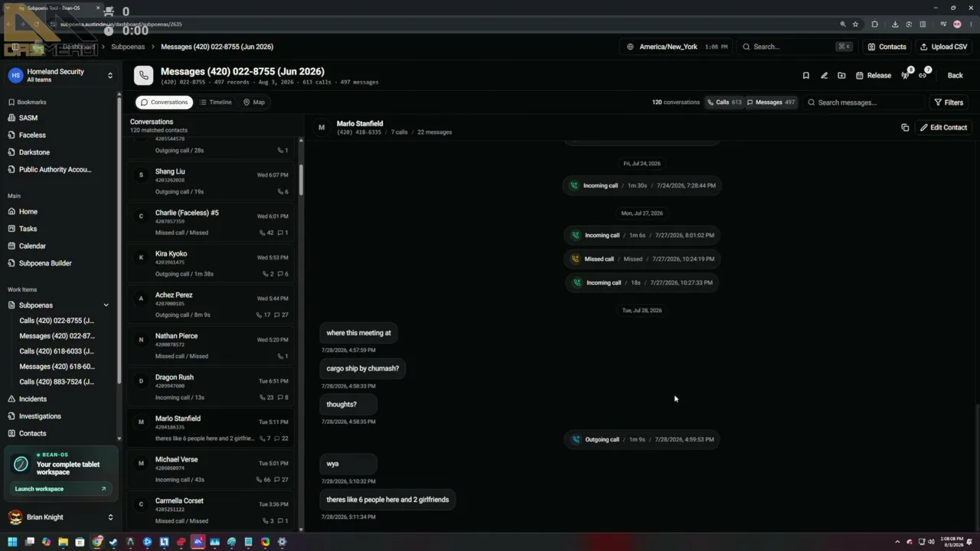Image resolution: width=980 pixels, height=551 pixels.
Task: Open settings gear icon in taskbar
Action: pos(282,542)
